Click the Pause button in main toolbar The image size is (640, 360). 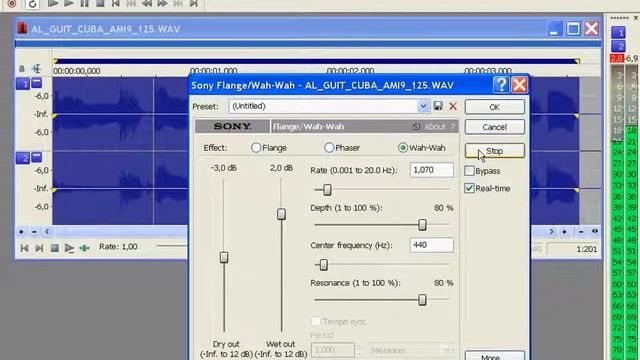84,4
